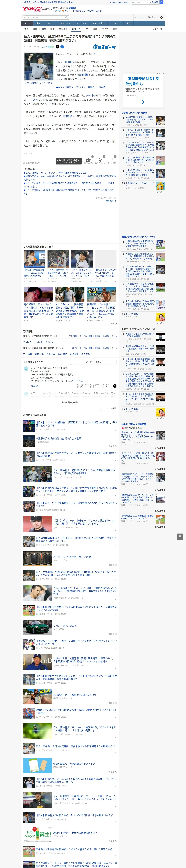The height and width of the screenshot is (868, 186).
Task: Tick the コメント非表示 checkbox
Action: pyautogui.click(x=102, y=408)
